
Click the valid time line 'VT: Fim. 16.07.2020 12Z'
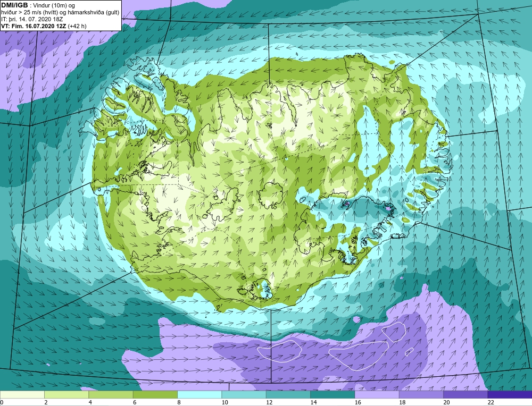click(34, 26)
